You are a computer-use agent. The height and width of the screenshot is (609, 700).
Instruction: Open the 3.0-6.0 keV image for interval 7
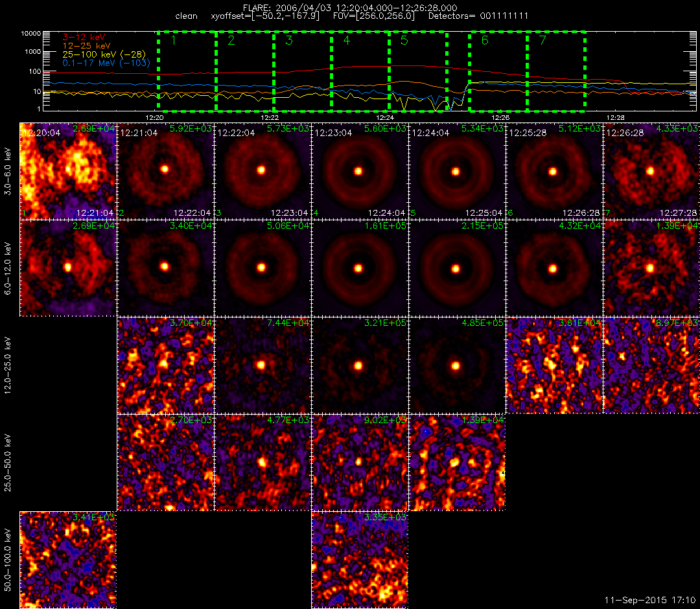coord(651,171)
